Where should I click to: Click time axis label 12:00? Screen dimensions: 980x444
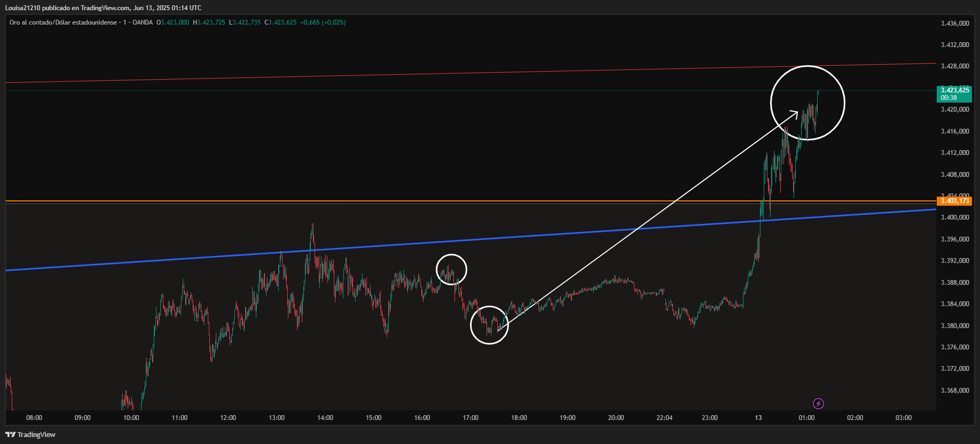228,418
